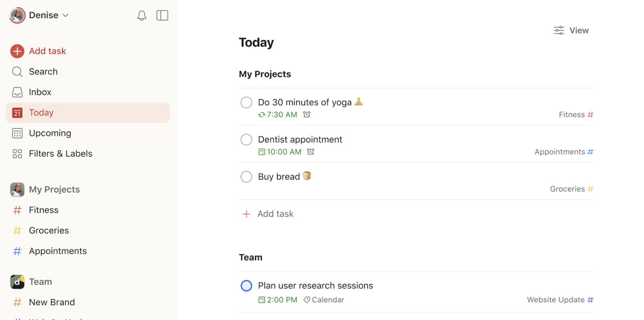Click Denise's profile avatar picture
Image resolution: width=644 pixels, height=320 pixels.
(x=17, y=15)
